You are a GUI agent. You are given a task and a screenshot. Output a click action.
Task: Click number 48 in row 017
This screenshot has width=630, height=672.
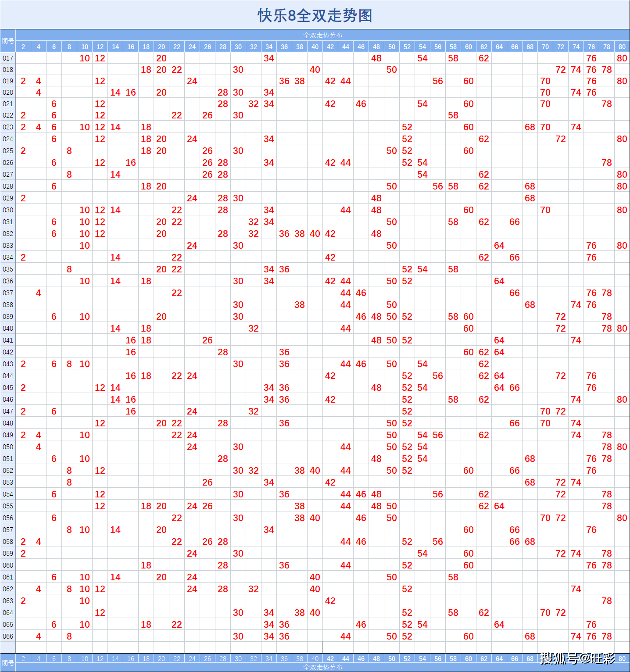tap(376, 58)
